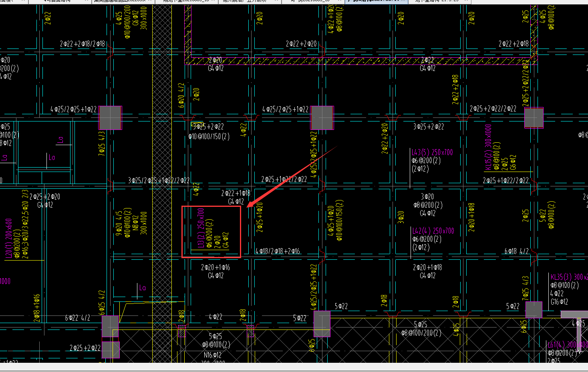Select the 2Φ25+2Φ20 rebar annotation
The width and height of the screenshot is (588, 372).
click(x=45, y=197)
